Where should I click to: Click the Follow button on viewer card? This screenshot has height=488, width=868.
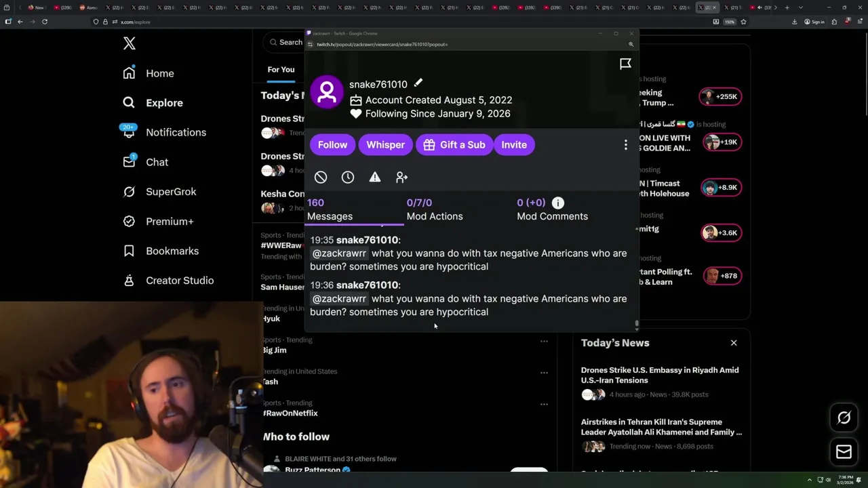pos(332,144)
